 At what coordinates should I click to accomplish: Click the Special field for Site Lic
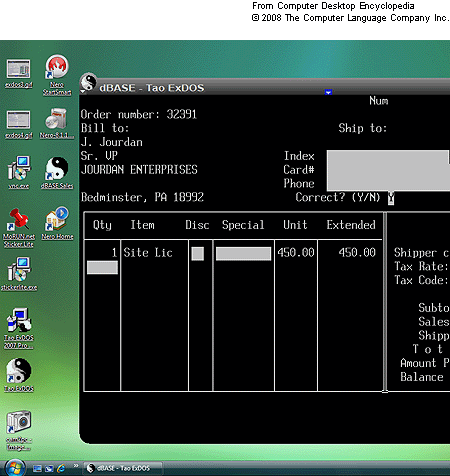(243, 254)
